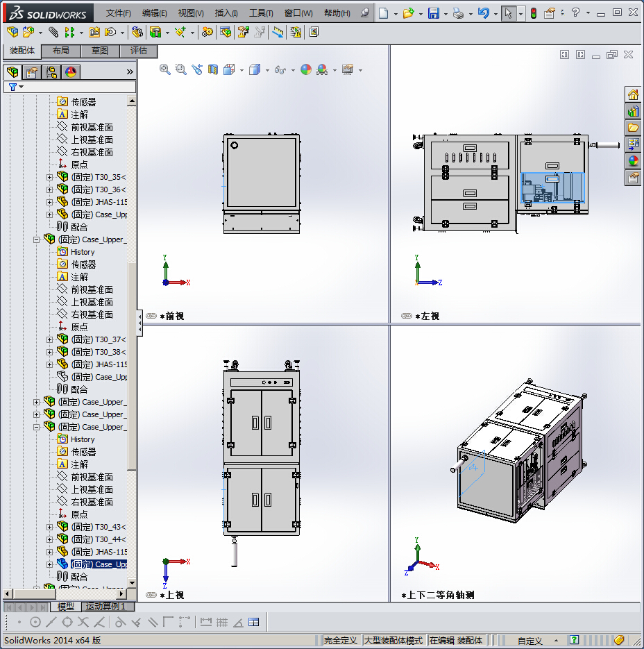
Task: Click the Linear Component Pattern icon
Action: click(x=70, y=32)
